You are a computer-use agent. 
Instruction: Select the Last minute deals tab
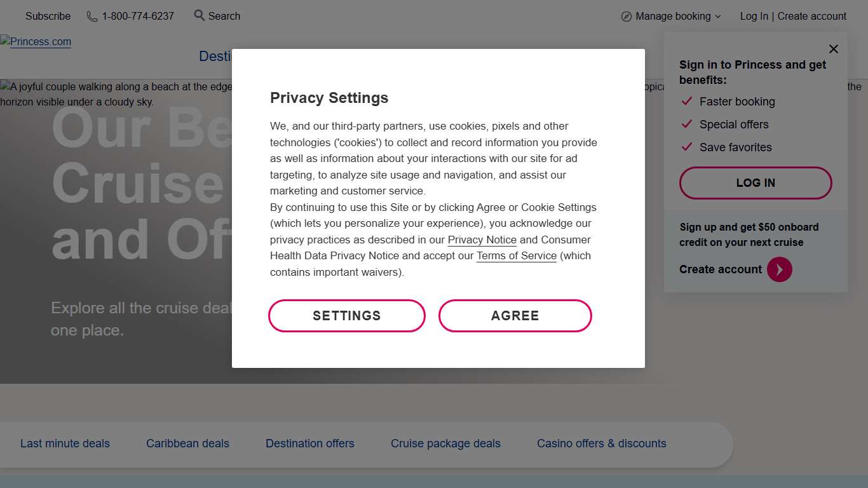pos(65,444)
